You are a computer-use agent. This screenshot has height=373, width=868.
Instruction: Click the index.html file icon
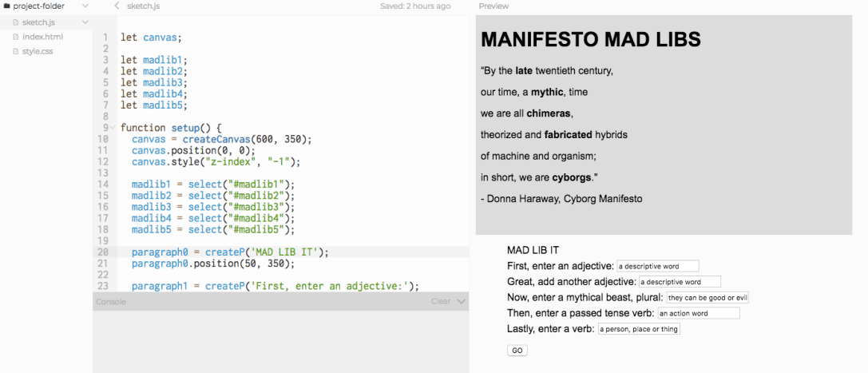click(x=15, y=37)
